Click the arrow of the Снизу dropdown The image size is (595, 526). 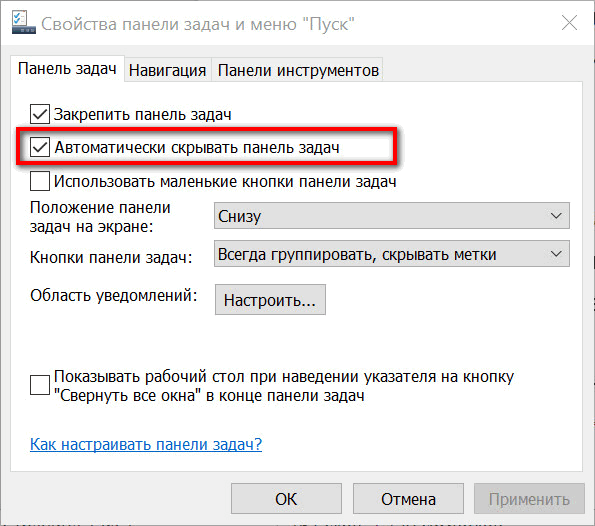click(556, 216)
